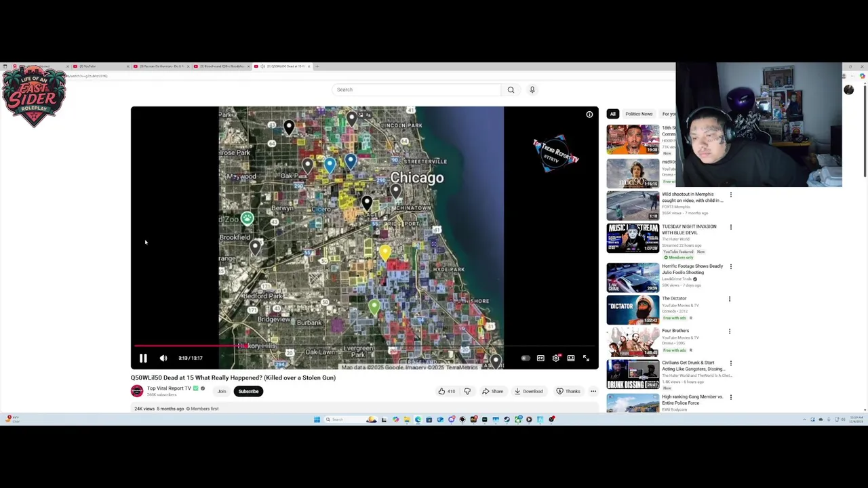Viewport: 868px width, 488px height.
Task: Switch to theater mode
Action: pyautogui.click(x=571, y=358)
